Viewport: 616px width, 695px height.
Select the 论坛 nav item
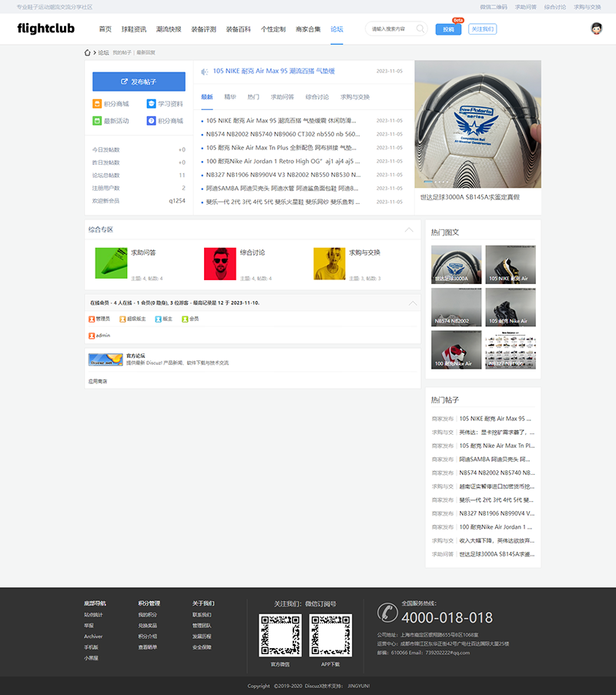point(336,29)
